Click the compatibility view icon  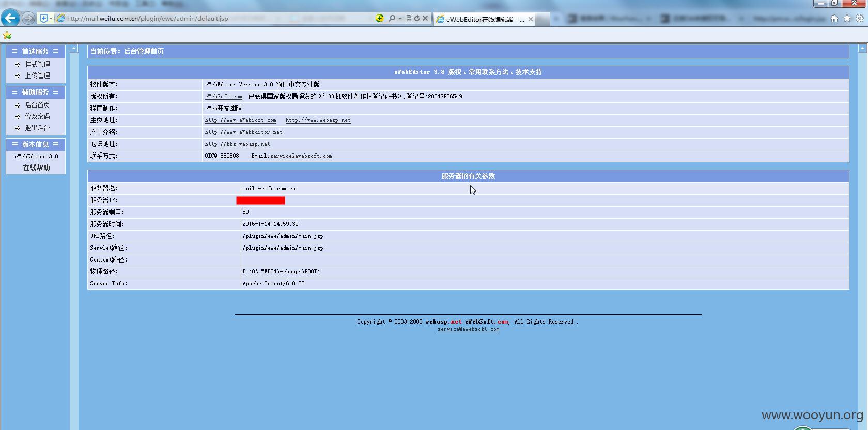pos(409,18)
